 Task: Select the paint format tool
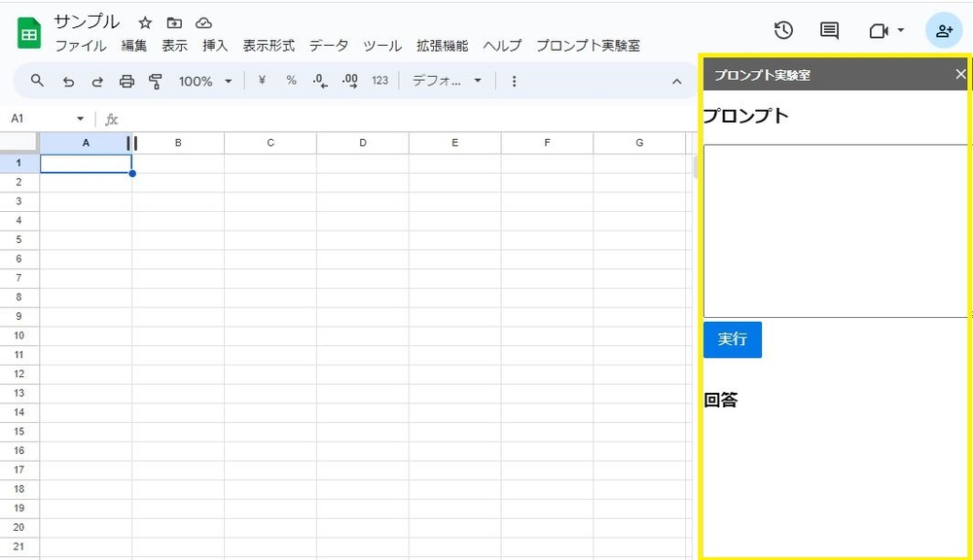(x=155, y=82)
